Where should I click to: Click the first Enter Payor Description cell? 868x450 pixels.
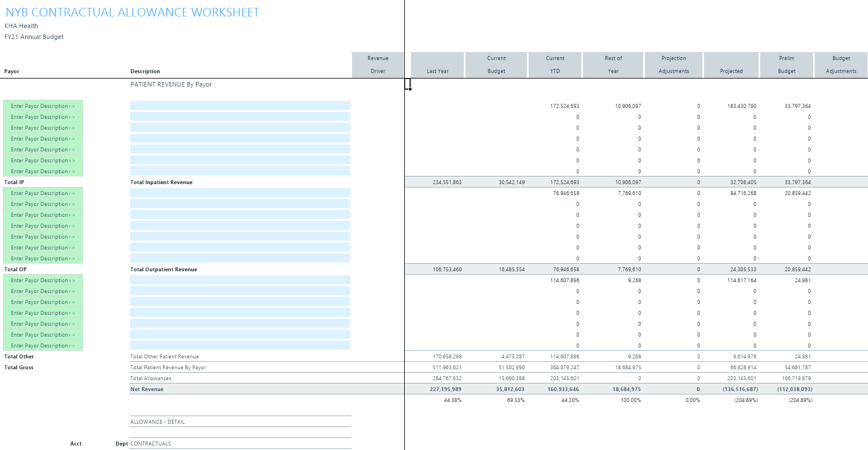point(43,106)
